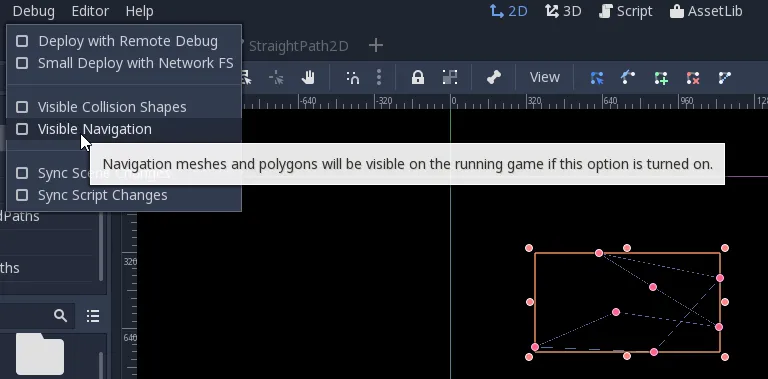Open the Help menu
This screenshot has width=768, height=379.
click(140, 11)
